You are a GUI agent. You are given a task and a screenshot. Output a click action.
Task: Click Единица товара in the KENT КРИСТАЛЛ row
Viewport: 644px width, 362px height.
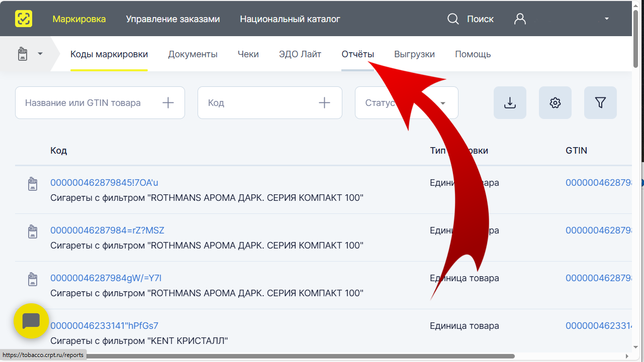[x=465, y=326]
